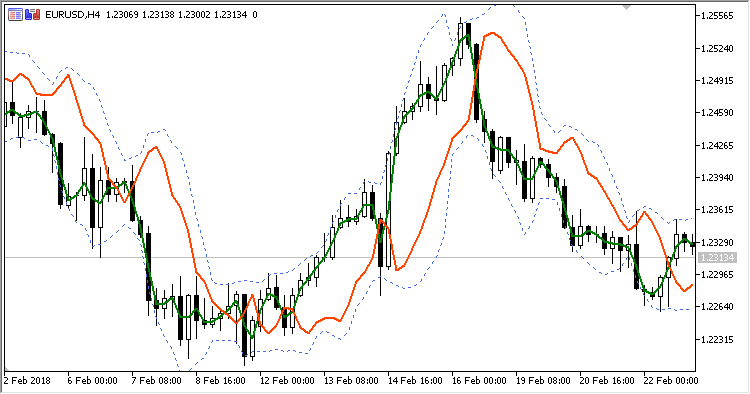Click the table-style icon beside EURUSD,H4
Screen dimensions: 750x394
coord(15,15)
